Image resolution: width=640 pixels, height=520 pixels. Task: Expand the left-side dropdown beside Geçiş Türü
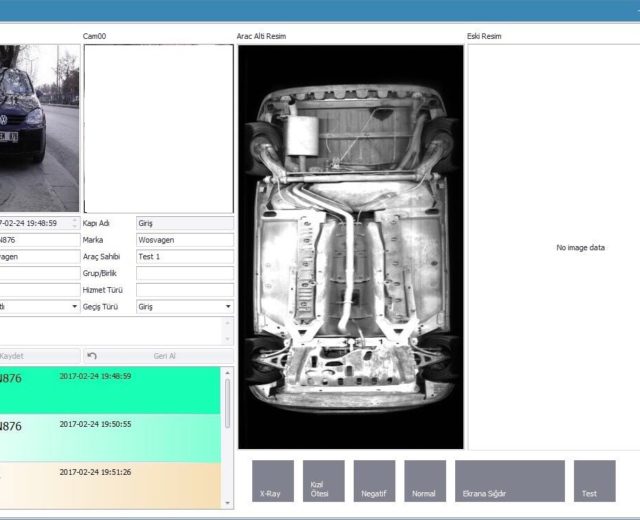click(75, 307)
